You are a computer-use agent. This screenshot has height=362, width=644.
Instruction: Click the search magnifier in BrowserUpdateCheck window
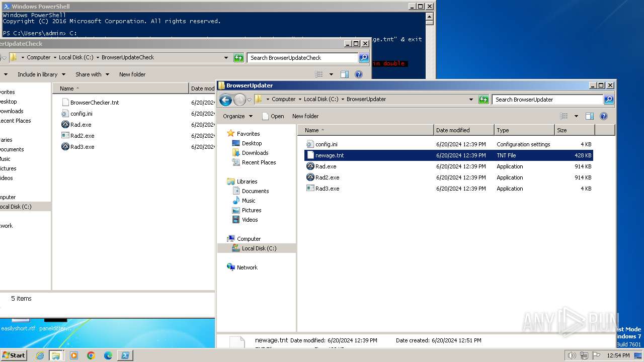[x=364, y=58]
